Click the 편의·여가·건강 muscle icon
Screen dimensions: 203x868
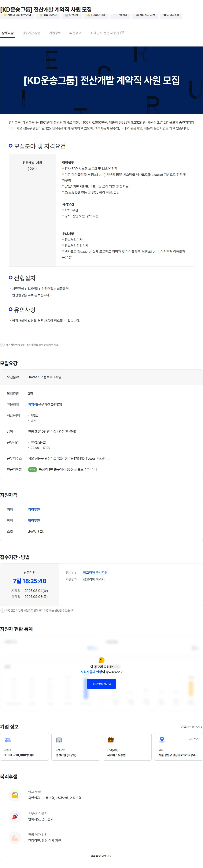[15, 837]
